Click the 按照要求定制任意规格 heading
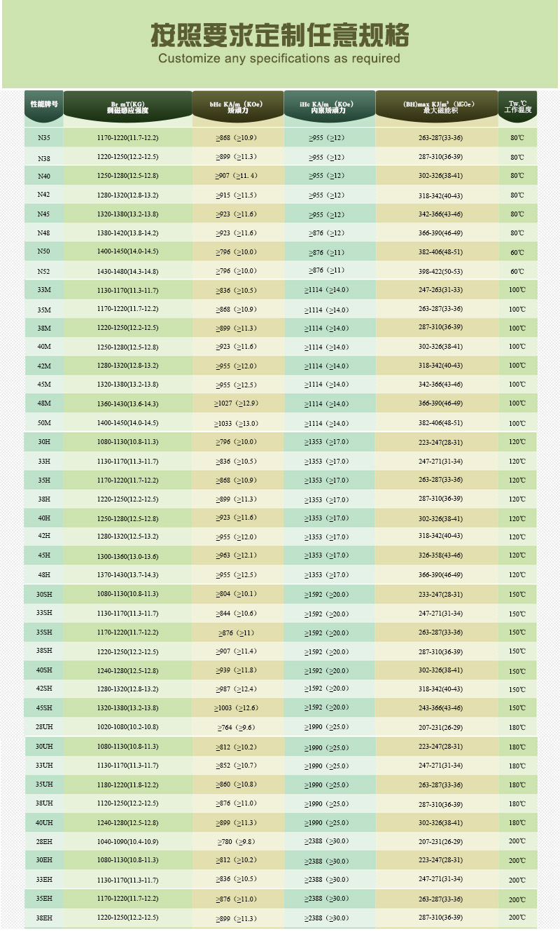Screen dimensions: 560x940 click(280, 35)
